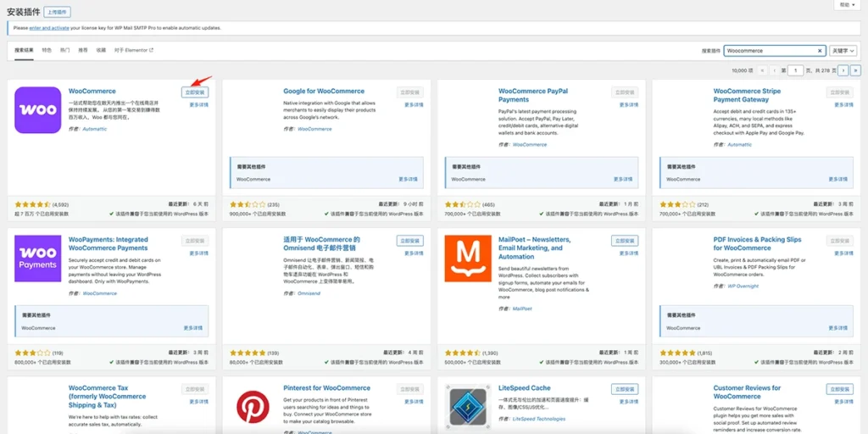Install the MailPoet plugin

625,241
